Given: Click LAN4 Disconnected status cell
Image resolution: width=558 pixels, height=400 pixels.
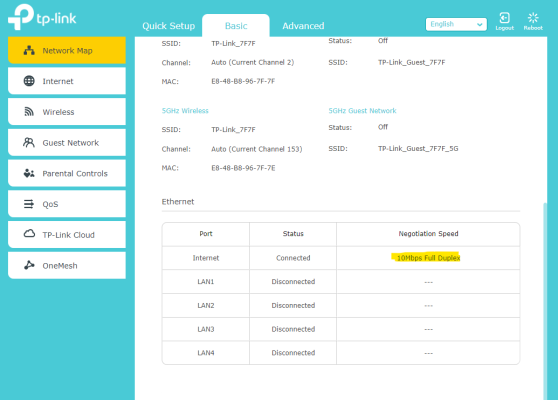Looking at the screenshot, I should click(293, 353).
